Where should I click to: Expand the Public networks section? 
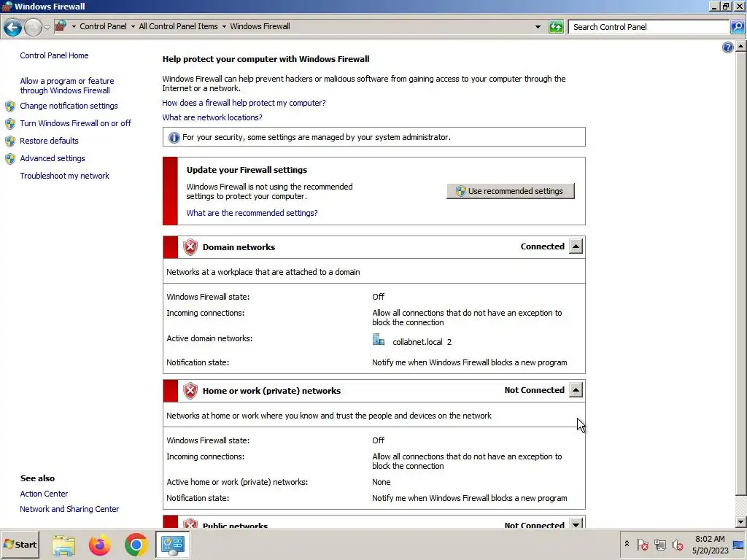point(576,524)
